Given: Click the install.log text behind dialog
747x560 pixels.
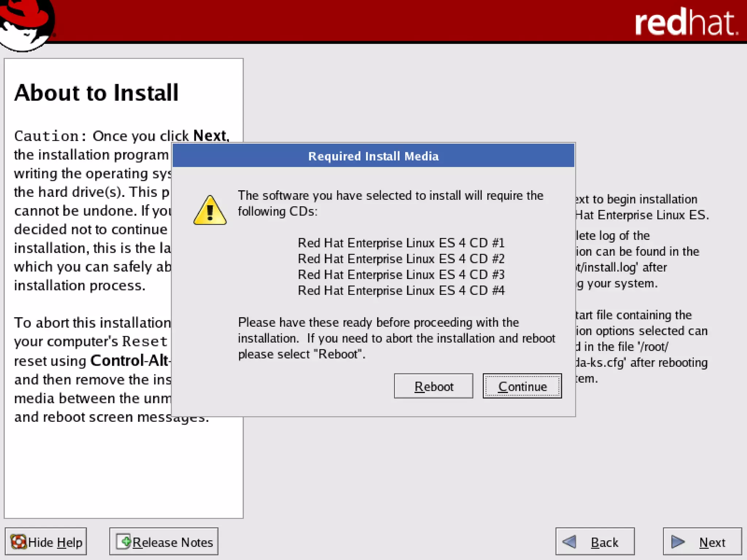Looking at the screenshot, I should coord(610,267).
